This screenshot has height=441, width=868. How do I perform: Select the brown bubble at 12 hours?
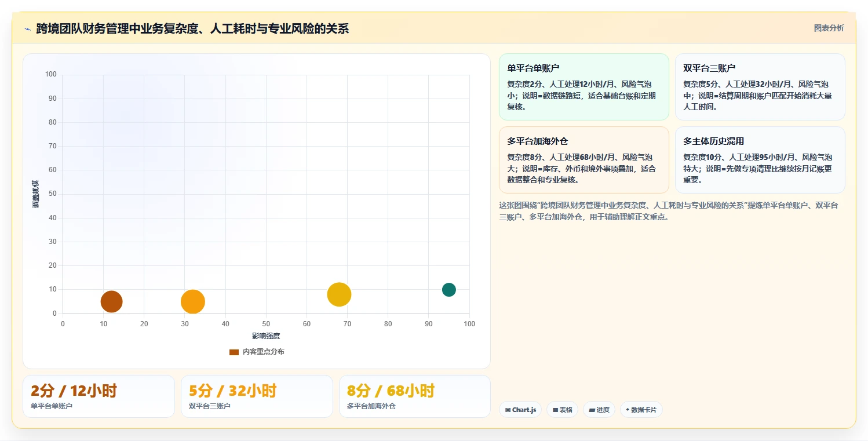pos(111,301)
